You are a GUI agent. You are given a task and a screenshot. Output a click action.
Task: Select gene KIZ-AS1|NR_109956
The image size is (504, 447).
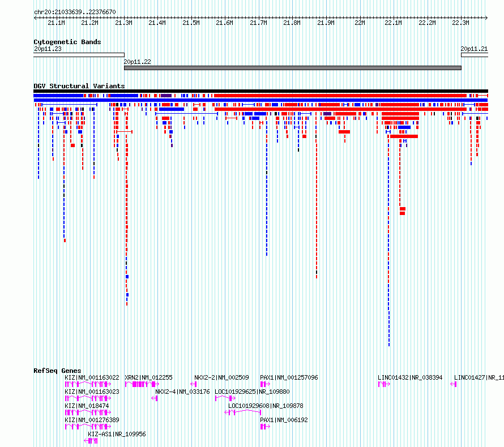(117, 434)
